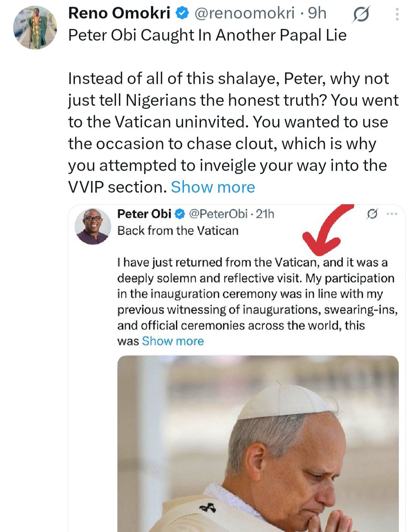The height and width of the screenshot is (532, 419).
Task: Click the @renoomokri handle
Action: point(244,14)
